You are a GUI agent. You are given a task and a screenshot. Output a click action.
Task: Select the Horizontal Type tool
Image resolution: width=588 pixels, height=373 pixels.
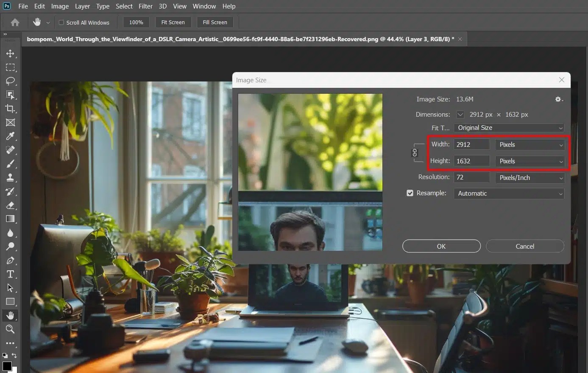[10, 274]
